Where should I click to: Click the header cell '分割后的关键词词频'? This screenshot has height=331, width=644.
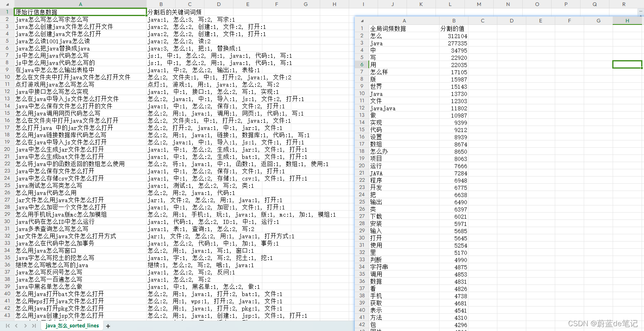point(175,12)
